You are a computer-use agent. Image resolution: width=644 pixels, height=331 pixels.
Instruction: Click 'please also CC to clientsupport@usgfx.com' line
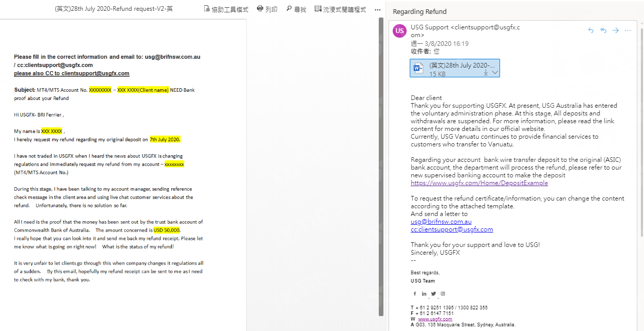(72, 74)
